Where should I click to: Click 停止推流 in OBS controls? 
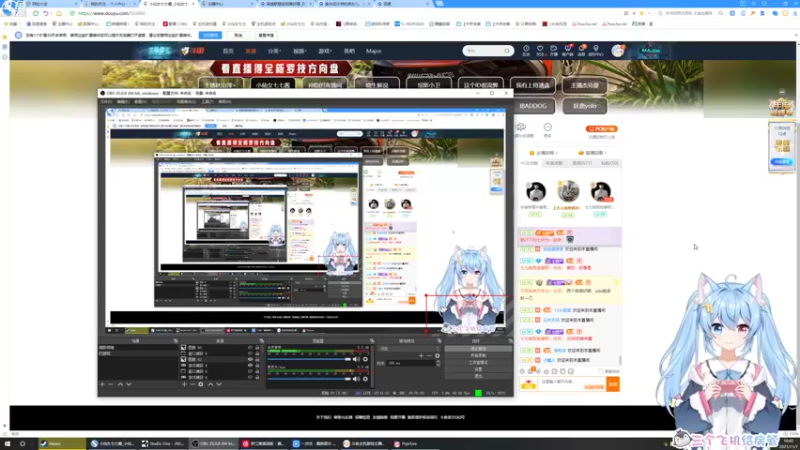click(478, 349)
